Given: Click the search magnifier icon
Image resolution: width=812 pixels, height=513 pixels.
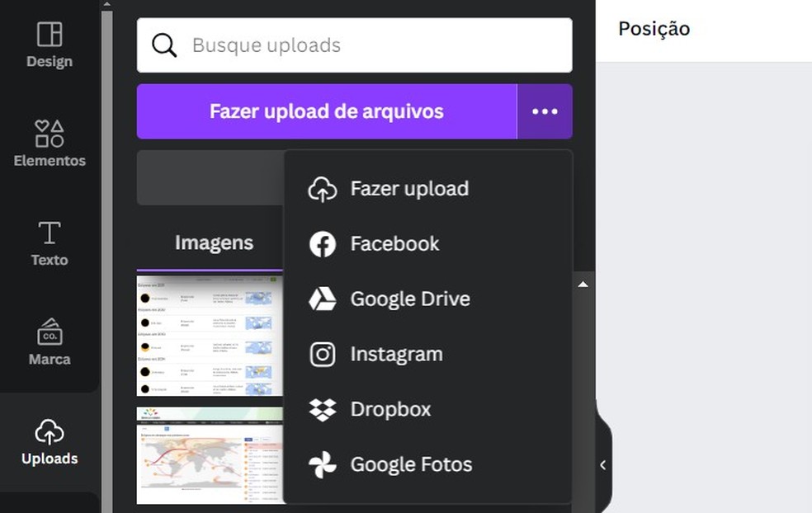Looking at the screenshot, I should (164, 45).
